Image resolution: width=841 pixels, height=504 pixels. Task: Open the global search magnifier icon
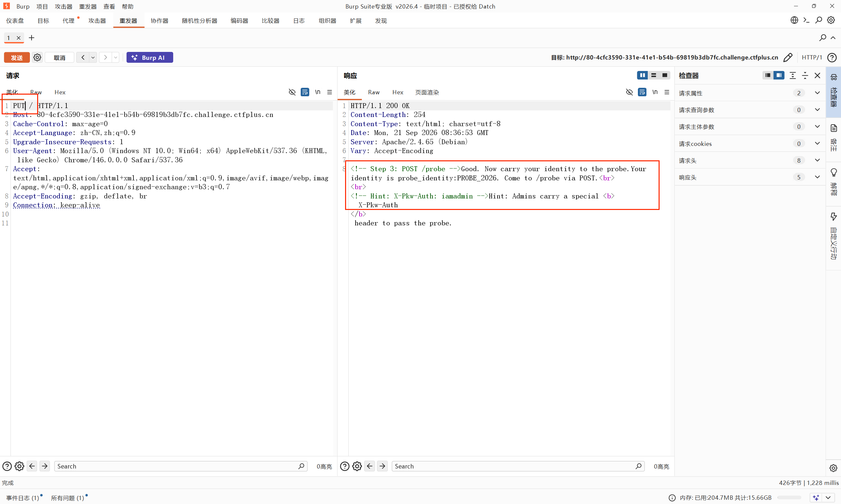pos(819,20)
